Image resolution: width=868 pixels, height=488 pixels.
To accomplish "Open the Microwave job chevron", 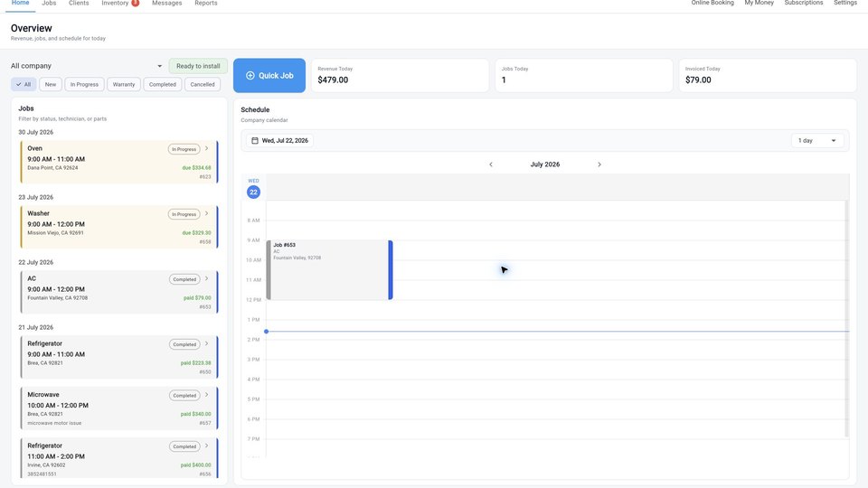I will coord(207,395).
